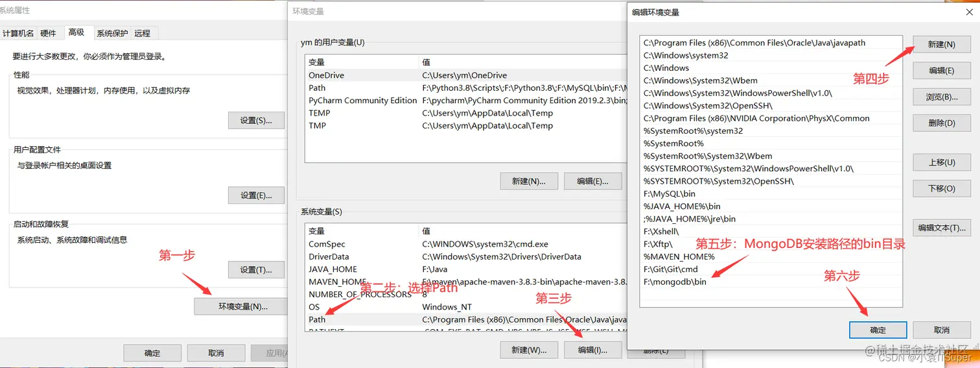Select TEMP user variable row

(x=466, y=113)
